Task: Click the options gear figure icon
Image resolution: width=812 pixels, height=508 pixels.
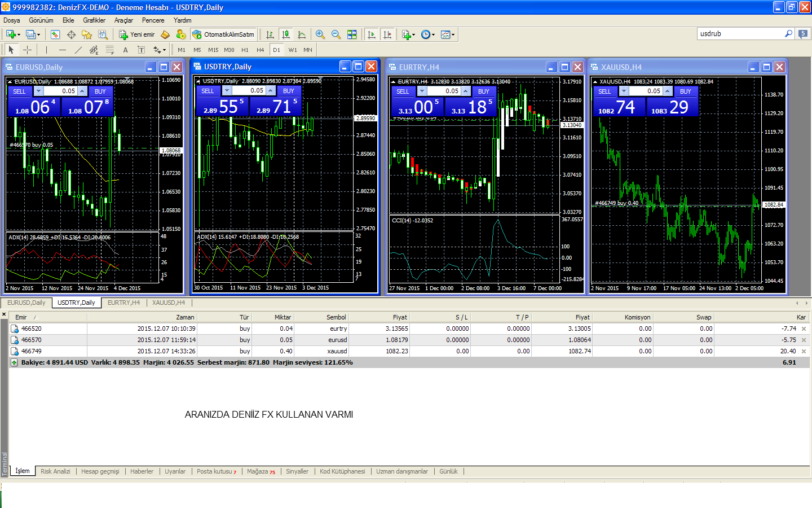Action: pos(180,34)
